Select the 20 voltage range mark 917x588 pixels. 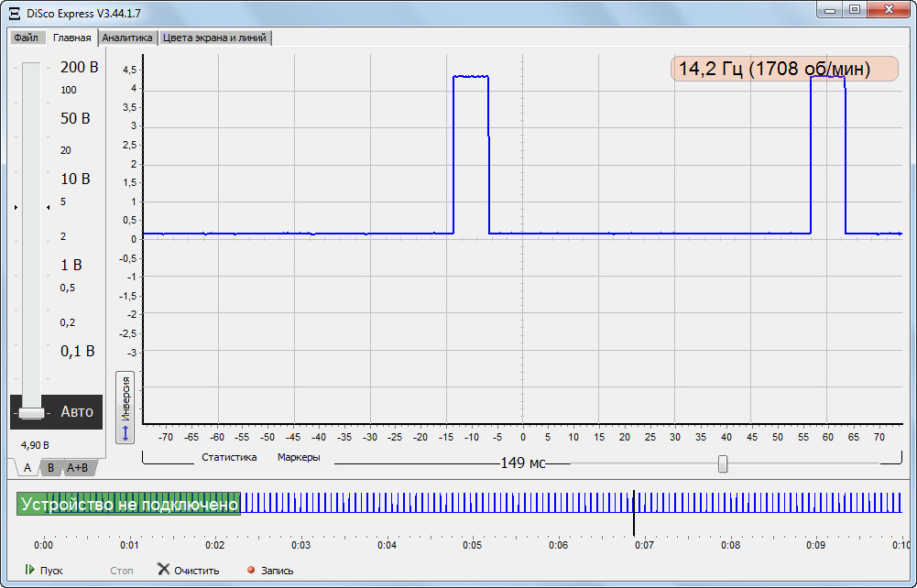click(x=66, y=151)
